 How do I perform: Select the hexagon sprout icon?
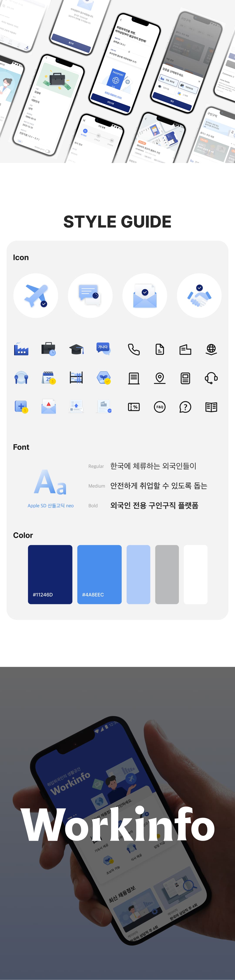point(104,378)
